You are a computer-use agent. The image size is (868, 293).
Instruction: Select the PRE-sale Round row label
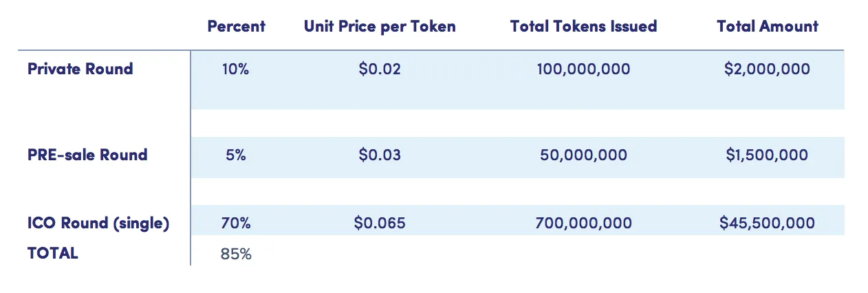(x=87, y=155)
